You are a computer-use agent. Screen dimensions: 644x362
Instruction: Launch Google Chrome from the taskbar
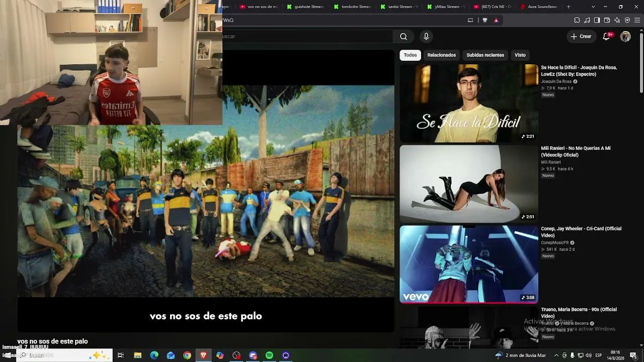[187, 355]
